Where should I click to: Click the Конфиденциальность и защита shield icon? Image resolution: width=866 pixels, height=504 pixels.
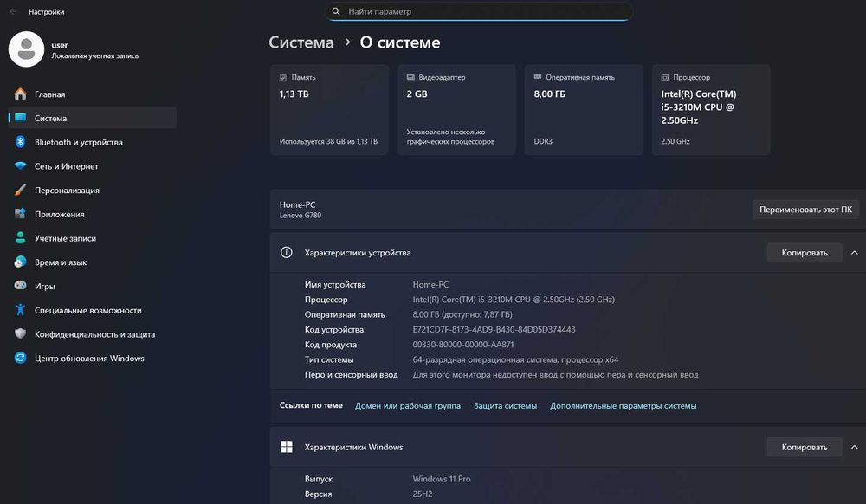click(x=21, y=333)
